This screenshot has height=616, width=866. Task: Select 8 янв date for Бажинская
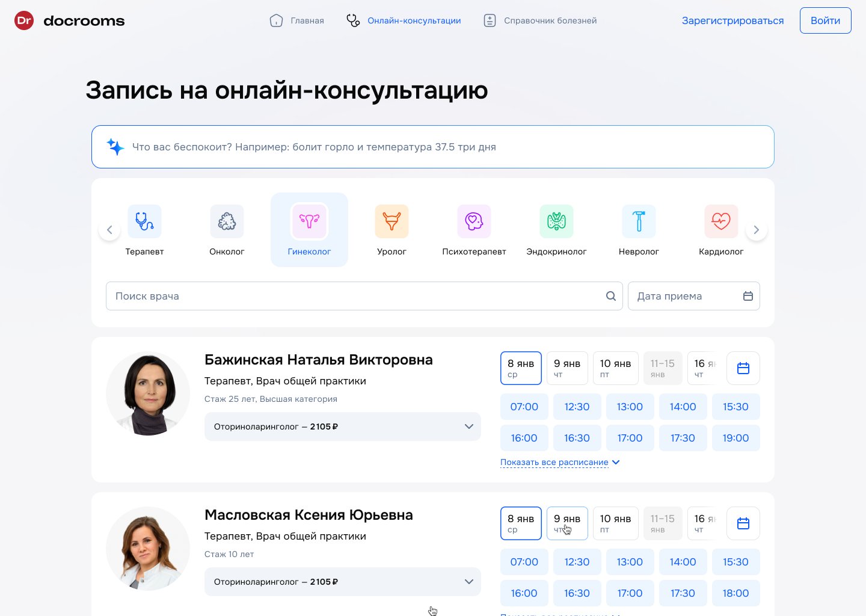[x=521, y=368]
